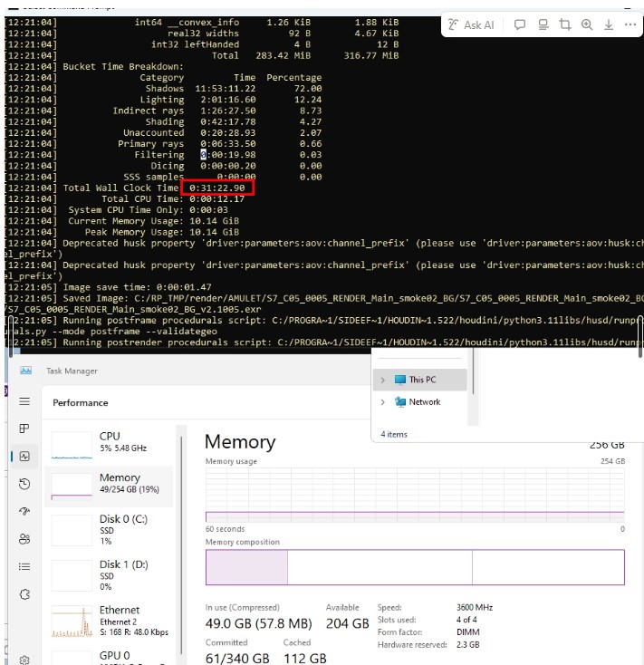
Task: Click the download arrow icon
Action: [x=609, y=25]
